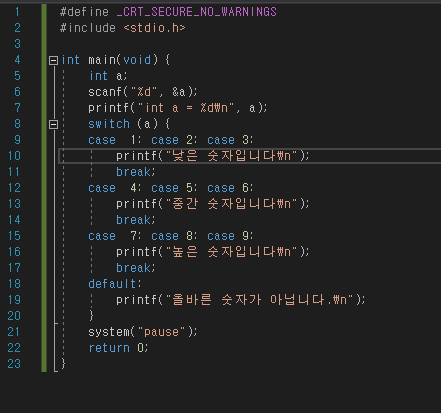Click the break statement on line 14

(136, 220)
